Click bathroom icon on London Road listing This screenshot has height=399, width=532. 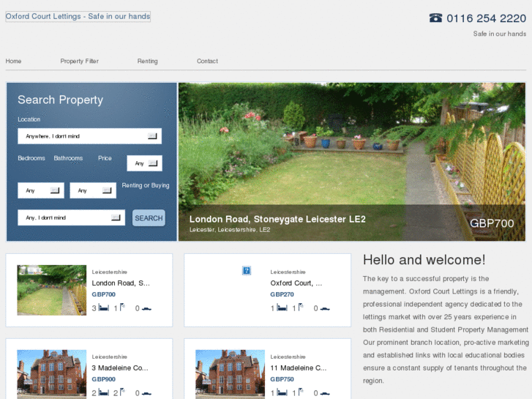click(x=122, y=307)
